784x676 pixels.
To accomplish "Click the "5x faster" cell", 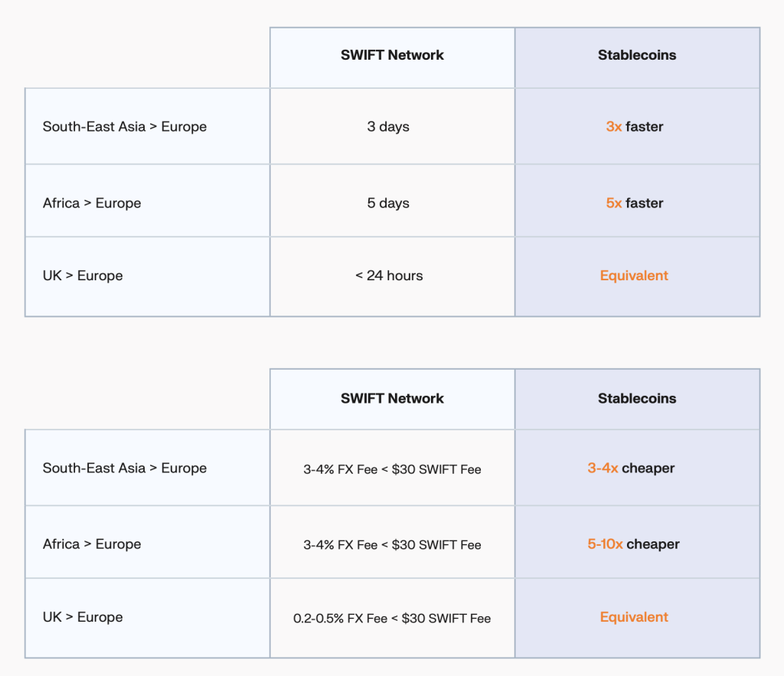I will point(635,203).
